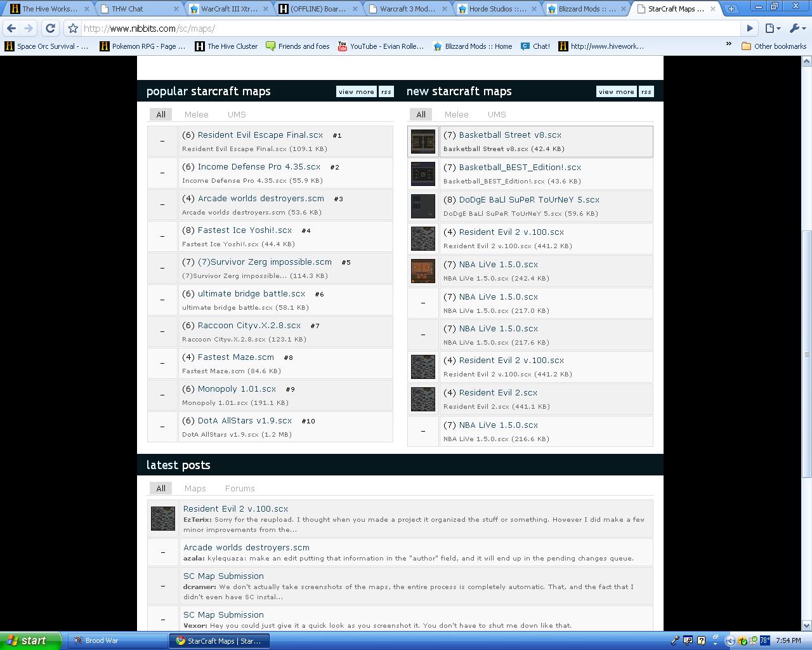
Task: Open Income Defense Pro 4.35.scx map
Action: click(x=259, y=166)
